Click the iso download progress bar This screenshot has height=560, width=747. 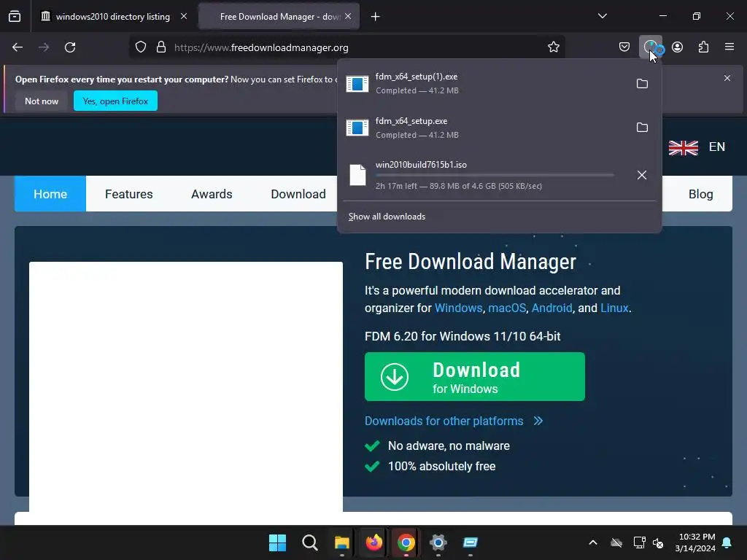(x=495, y=175)
